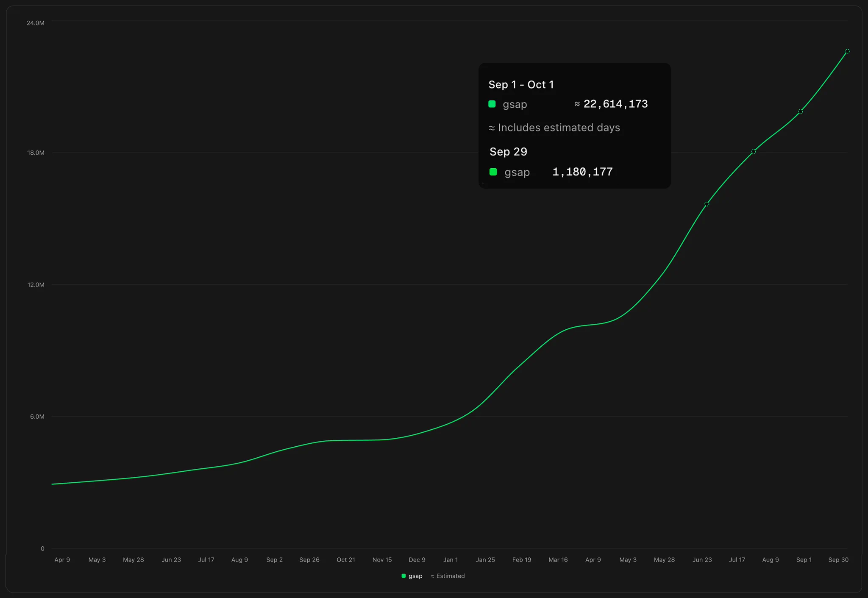Click the 24.0M y-axis label

36,23
